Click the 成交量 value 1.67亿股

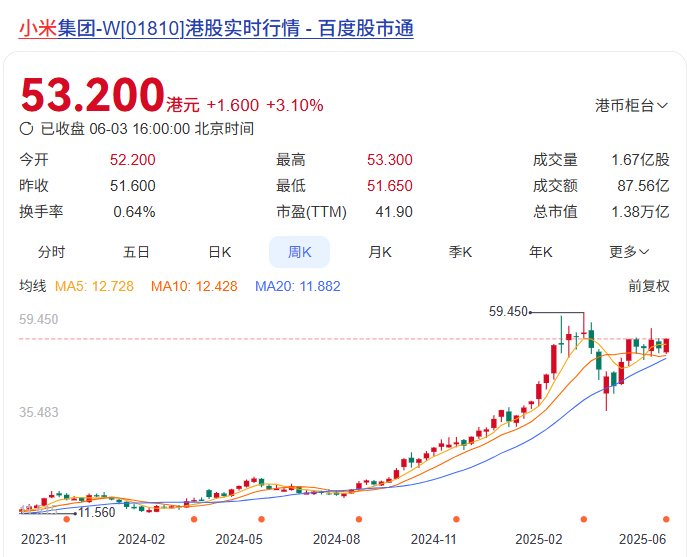[x=641, y=160]
